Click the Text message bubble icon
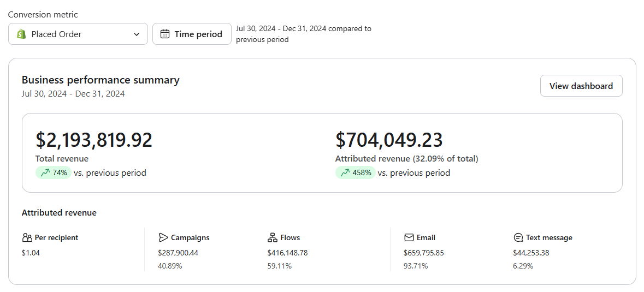The width and height of the screenshot is (644, 292). coord(518,237)
